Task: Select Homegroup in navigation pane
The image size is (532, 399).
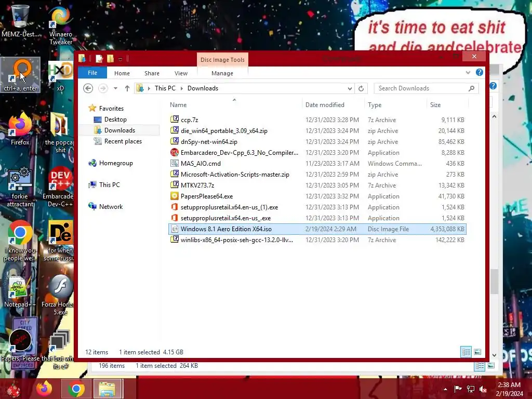Action: 116,163
